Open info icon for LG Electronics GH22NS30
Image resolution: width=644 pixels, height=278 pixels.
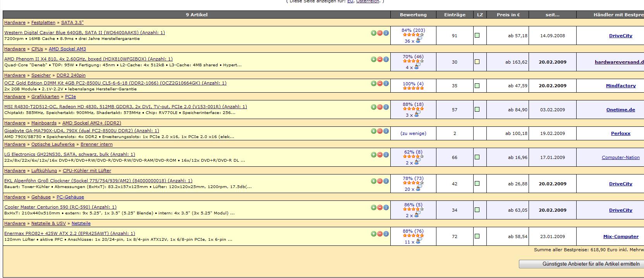coord(386,155)
